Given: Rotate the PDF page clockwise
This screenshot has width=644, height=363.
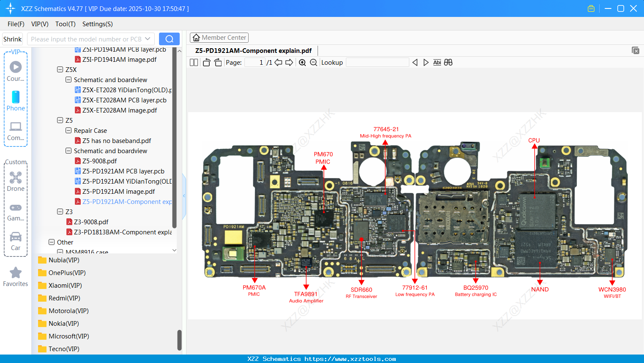Looking at the screenshot, I should [218, 62].
